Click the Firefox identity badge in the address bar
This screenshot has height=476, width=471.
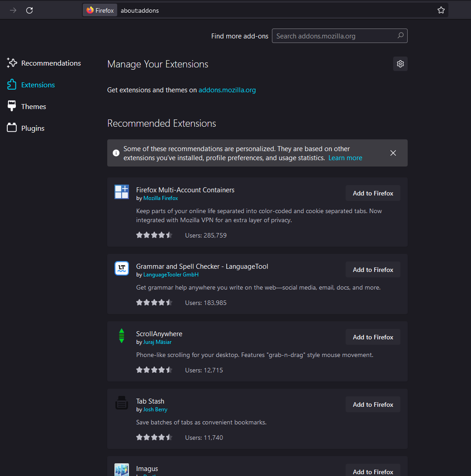(100, 10)
